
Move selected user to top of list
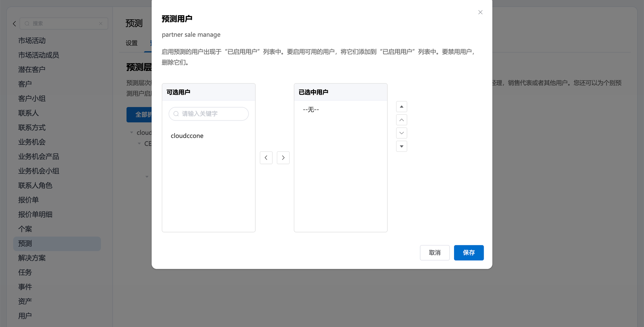[x=401, y=107]
